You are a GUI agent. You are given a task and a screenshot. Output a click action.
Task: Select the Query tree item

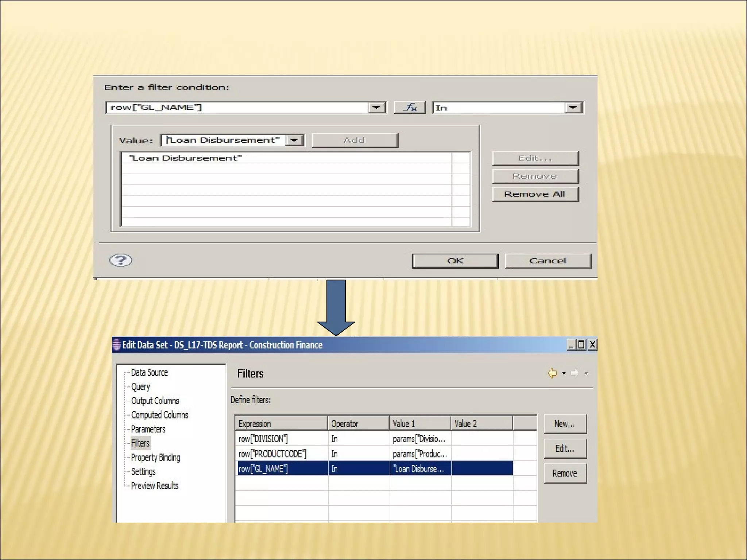(x=140, y=386)
